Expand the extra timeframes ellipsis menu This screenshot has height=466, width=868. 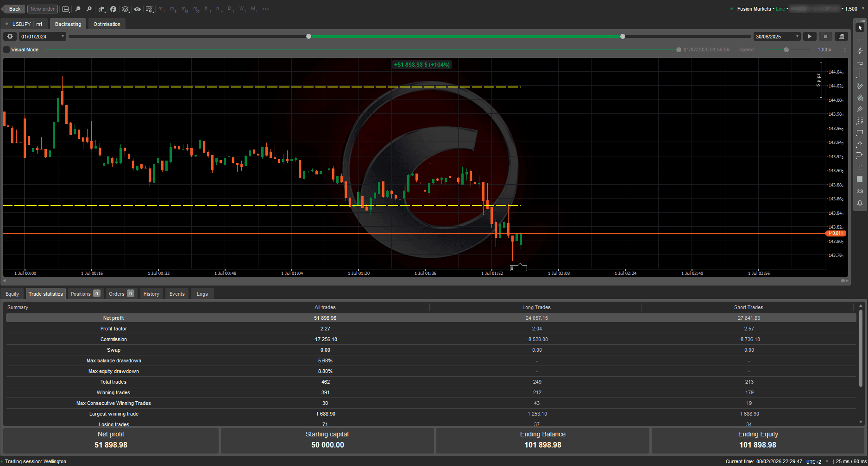[x=265, y=9]
